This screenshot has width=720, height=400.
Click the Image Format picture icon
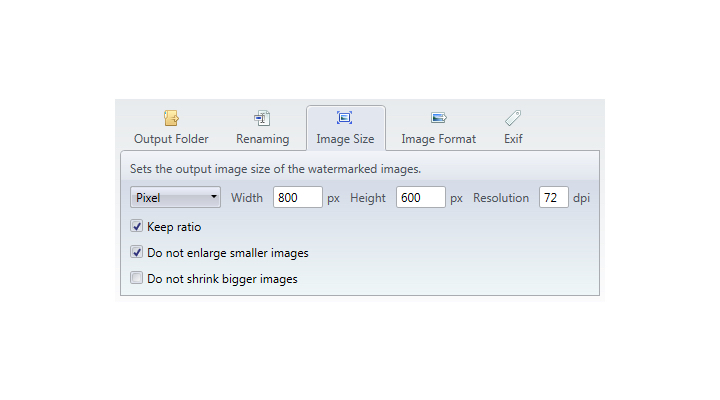click(439, 118)
